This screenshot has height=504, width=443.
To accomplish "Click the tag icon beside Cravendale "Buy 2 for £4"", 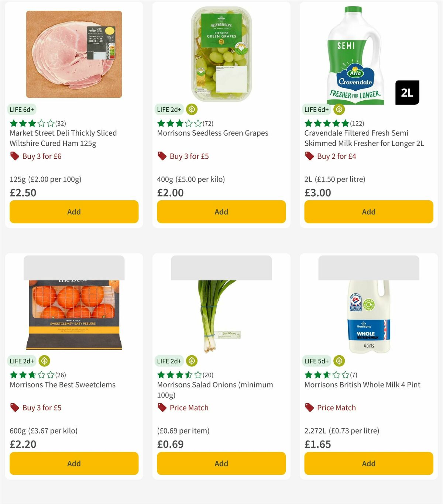I will pyautogui.click(x=309, y=156).
